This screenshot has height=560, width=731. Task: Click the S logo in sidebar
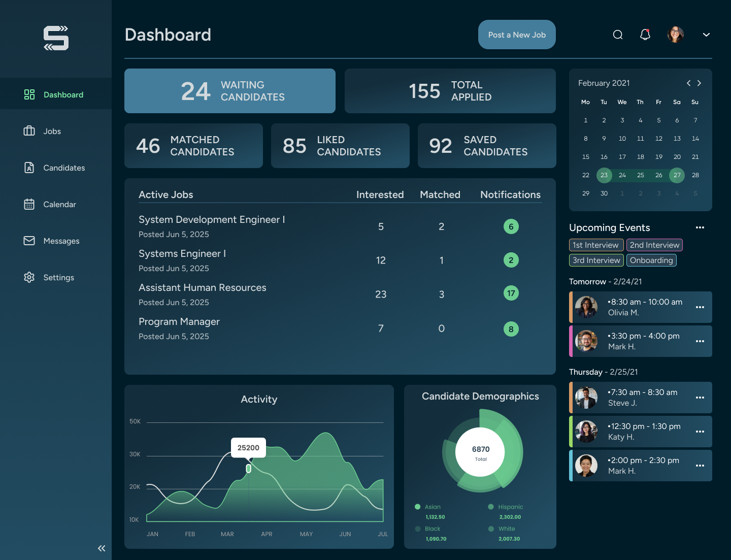(56, 38)
